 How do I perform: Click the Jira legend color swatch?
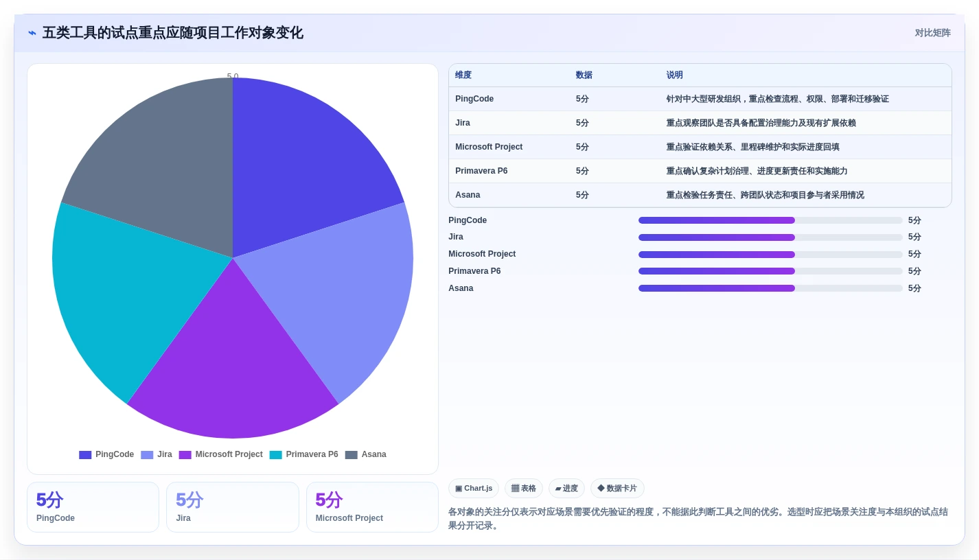pos(147,455)
